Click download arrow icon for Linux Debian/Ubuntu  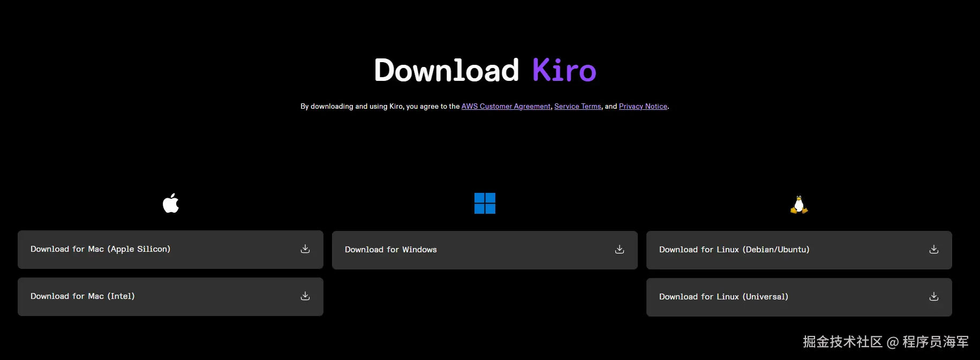(x=934, y=249)
